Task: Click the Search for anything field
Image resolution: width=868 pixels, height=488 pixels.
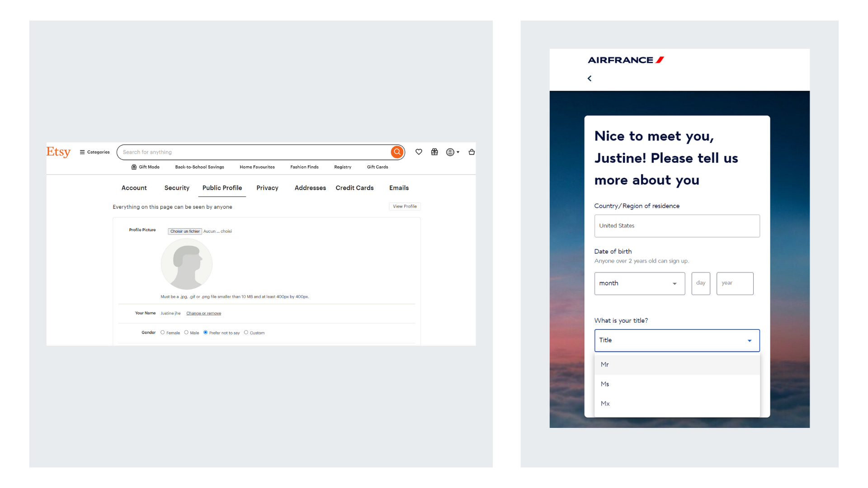Action: point(253,152)
